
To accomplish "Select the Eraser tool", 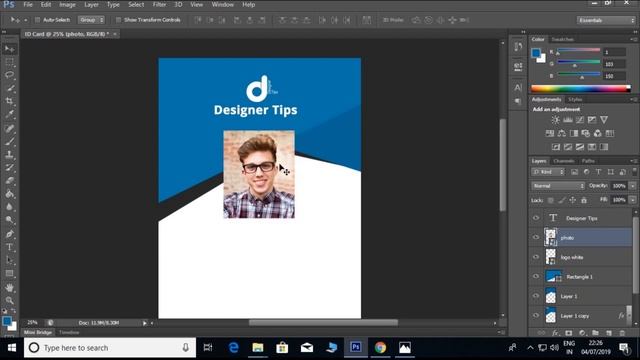I will tap(9, 181).
